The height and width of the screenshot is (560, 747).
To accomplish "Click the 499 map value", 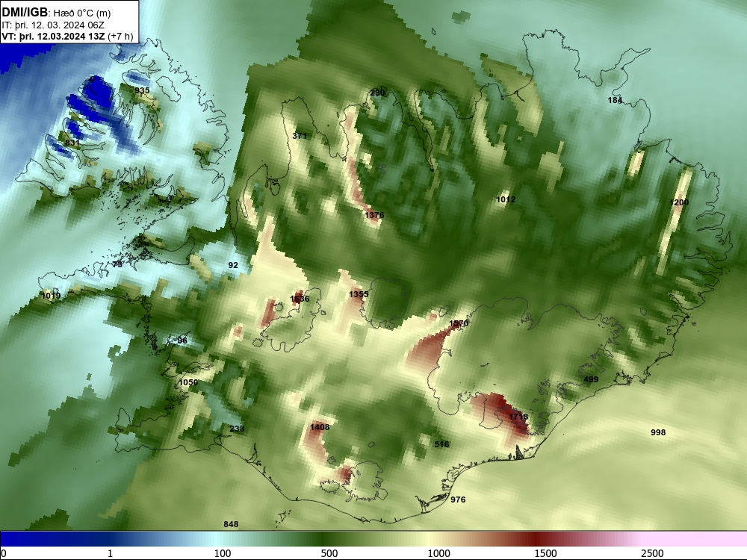I will point(591,379).
